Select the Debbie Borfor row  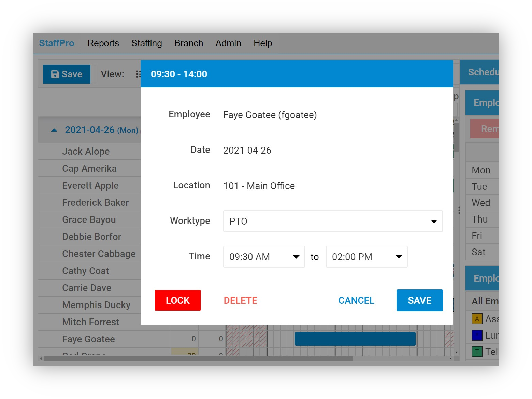(89, 237)
